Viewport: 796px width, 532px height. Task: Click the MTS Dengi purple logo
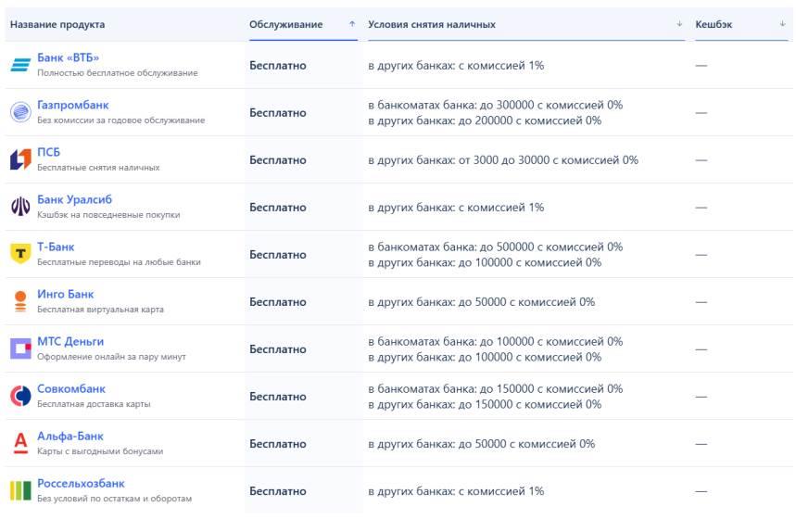[20, 348]
